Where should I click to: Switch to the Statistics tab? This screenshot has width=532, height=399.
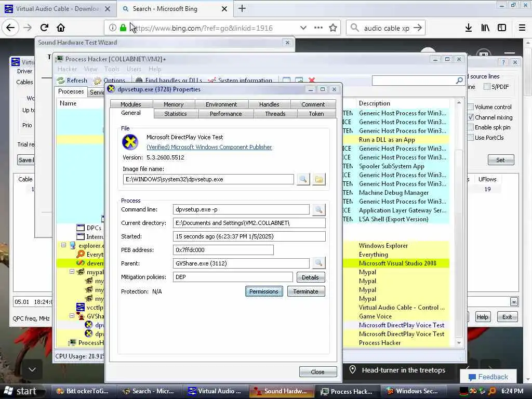coord(176,114)
